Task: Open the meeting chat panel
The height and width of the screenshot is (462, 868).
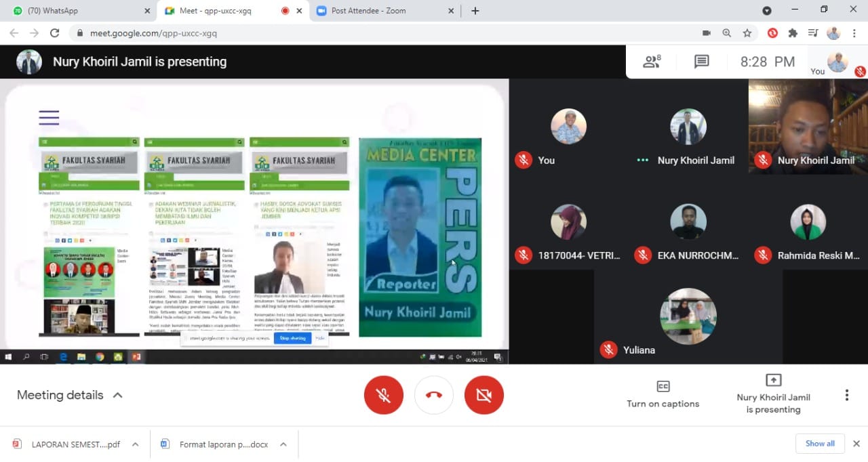Action: point(701,62)
